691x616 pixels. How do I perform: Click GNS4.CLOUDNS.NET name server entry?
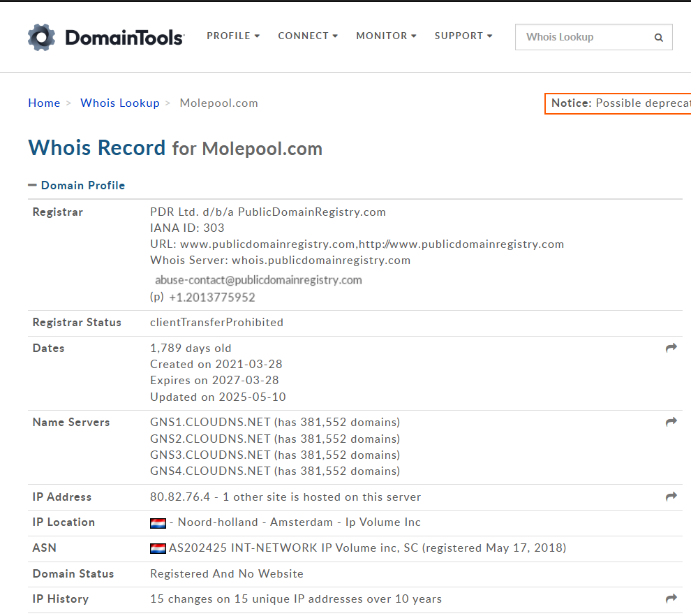(x=275, y=471)
